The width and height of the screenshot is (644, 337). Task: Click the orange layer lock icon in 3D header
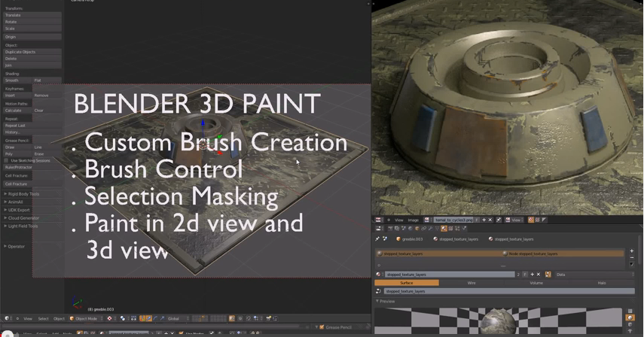click(x=232, y=318)
